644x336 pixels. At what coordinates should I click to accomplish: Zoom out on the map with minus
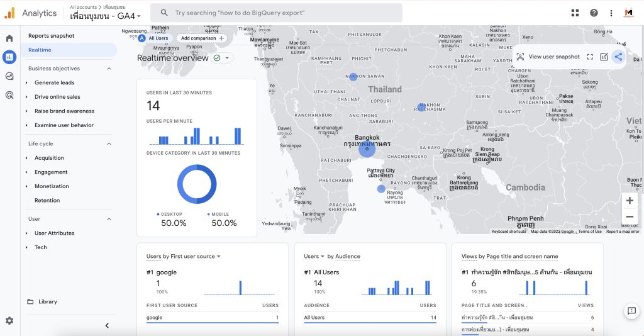pos(630,216)
